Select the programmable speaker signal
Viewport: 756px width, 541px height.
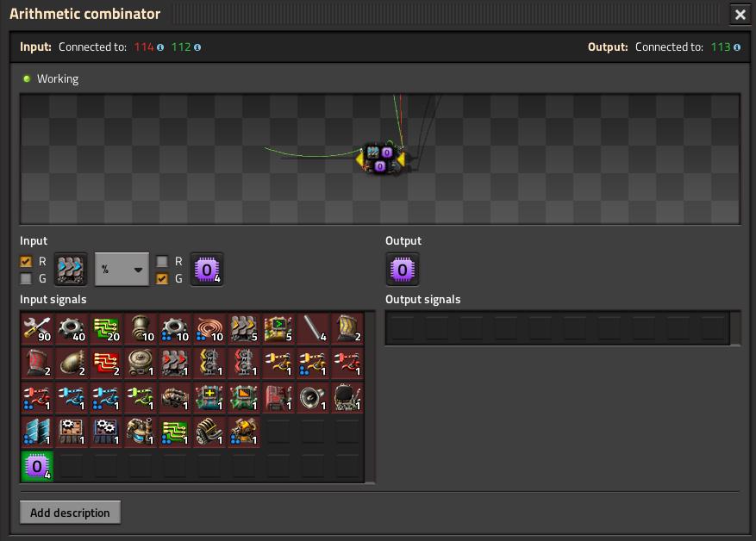tap(314, 398)
